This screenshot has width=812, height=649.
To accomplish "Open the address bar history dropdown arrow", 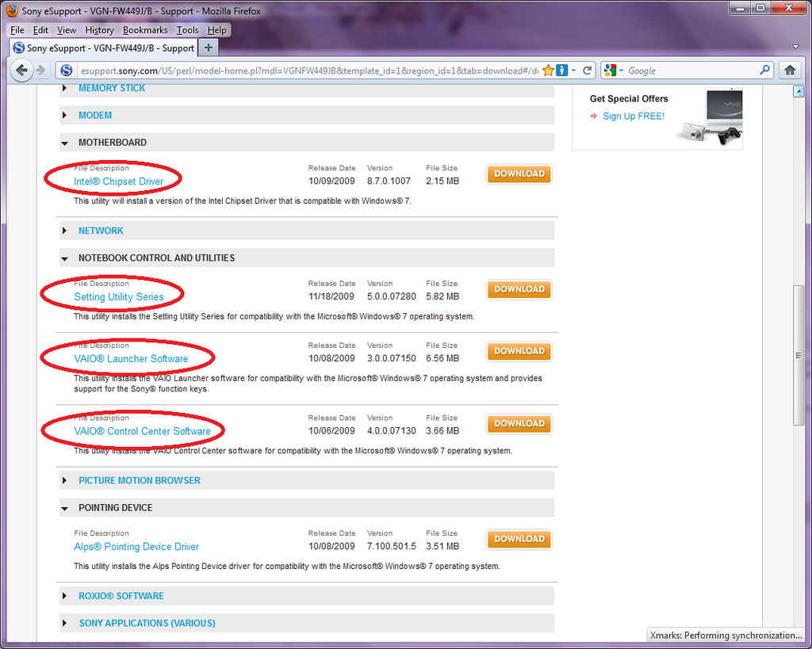I will coord(574,71).
